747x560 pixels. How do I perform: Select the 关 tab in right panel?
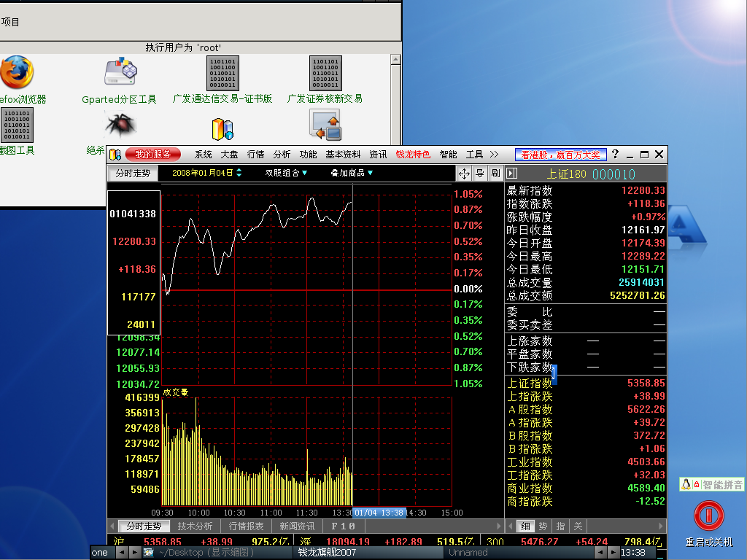(578, 526)
